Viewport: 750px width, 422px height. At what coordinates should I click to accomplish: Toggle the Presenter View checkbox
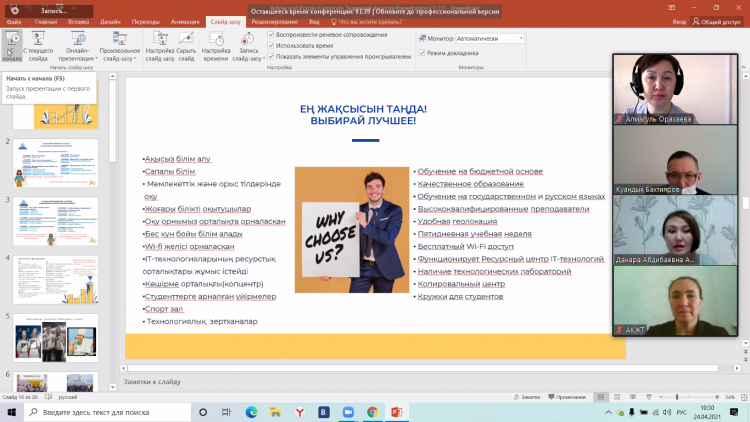[421, 52]
